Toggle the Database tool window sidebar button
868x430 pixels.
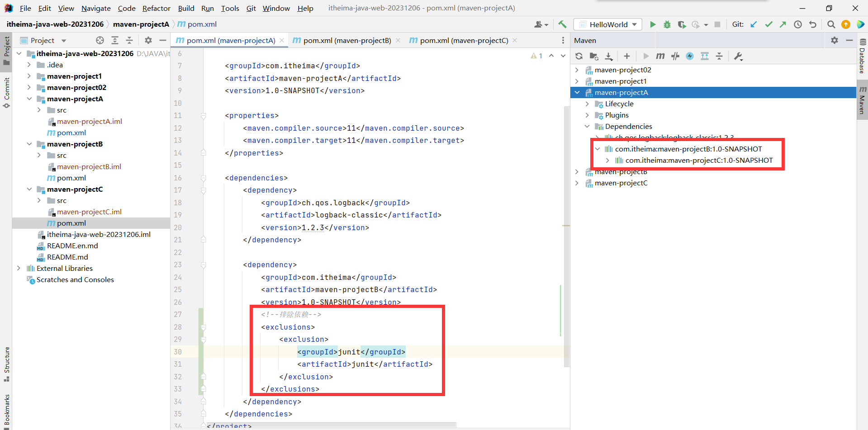click(862, 56)
